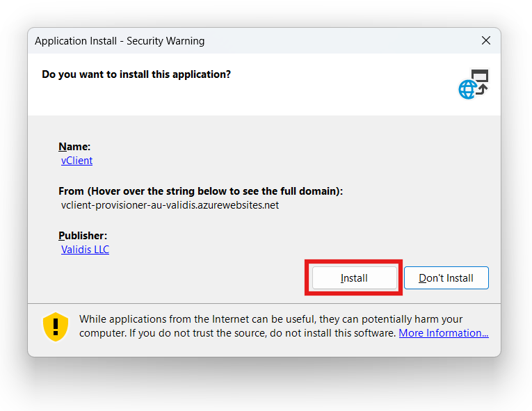Select the Publisher: field label
The width and height of the screenshot is (532, 411).
click(x=83, y=236)
